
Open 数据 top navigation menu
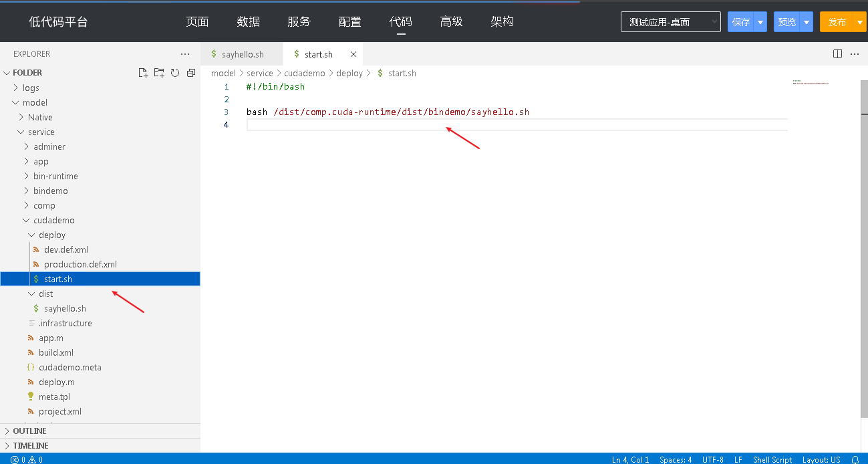pyautogui.click(x=249, y=21)
